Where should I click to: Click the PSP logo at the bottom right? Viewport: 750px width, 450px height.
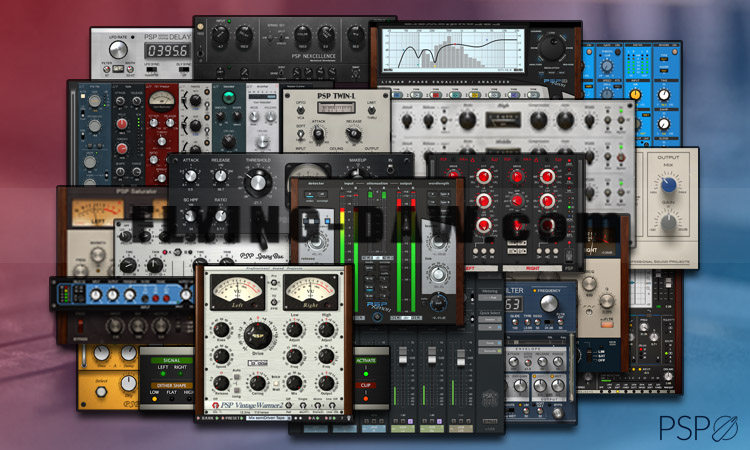pyautogui.click(x=698, y=428)
